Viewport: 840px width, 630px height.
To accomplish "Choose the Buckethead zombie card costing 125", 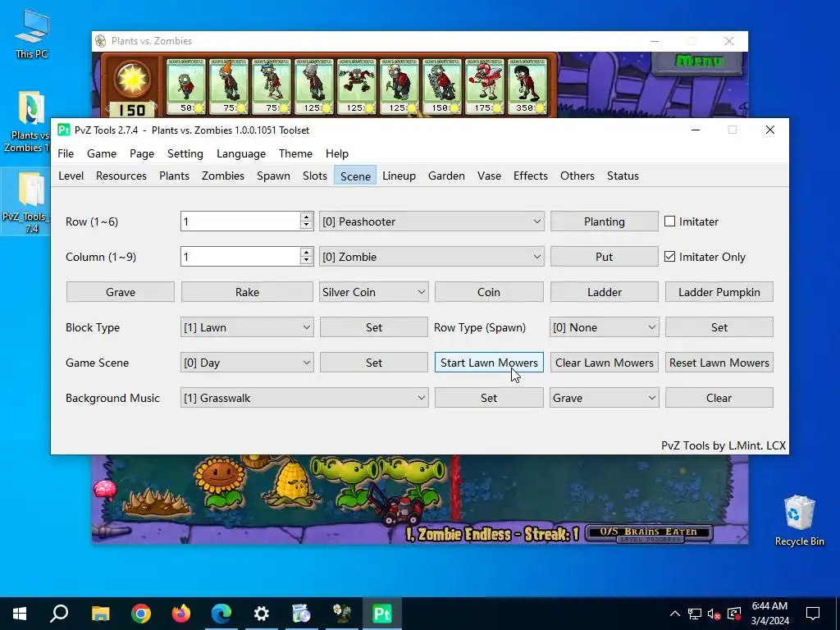I will [x=314, y=86].
